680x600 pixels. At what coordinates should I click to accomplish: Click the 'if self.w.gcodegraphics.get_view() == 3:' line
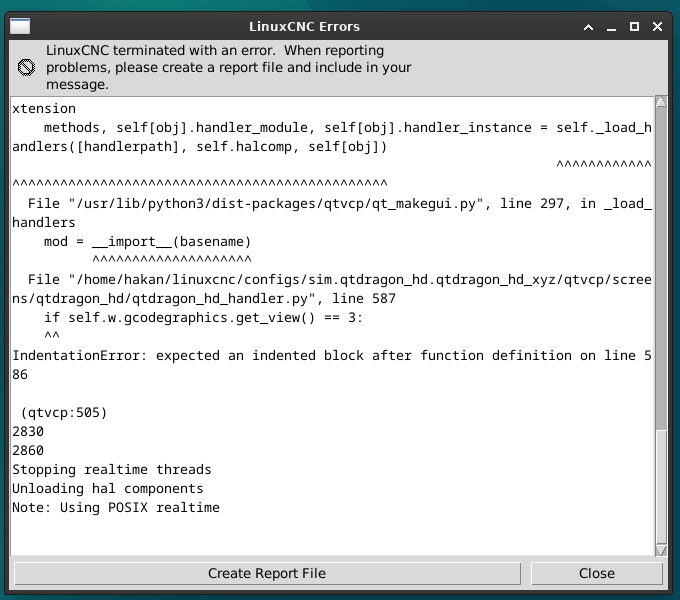click(203, 317)
